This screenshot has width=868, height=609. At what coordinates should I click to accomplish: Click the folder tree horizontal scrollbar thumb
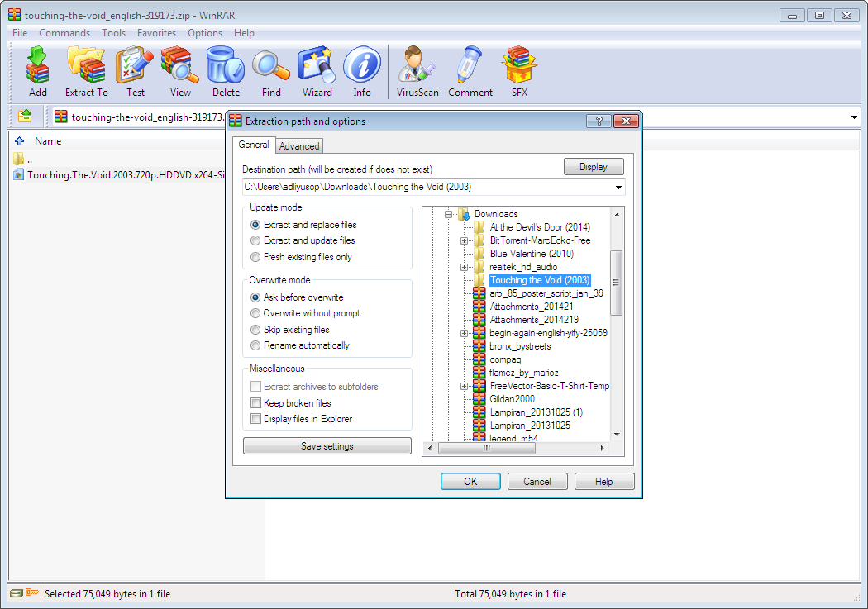[487, 448]
